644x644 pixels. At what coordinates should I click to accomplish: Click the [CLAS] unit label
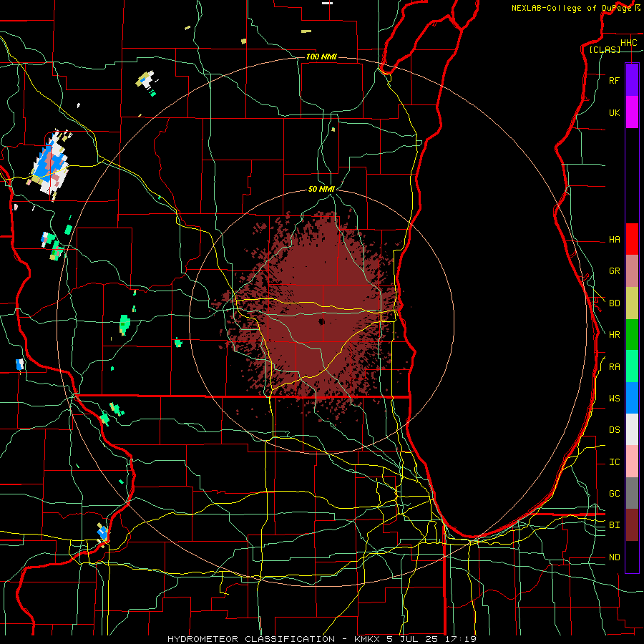point(605,49)
